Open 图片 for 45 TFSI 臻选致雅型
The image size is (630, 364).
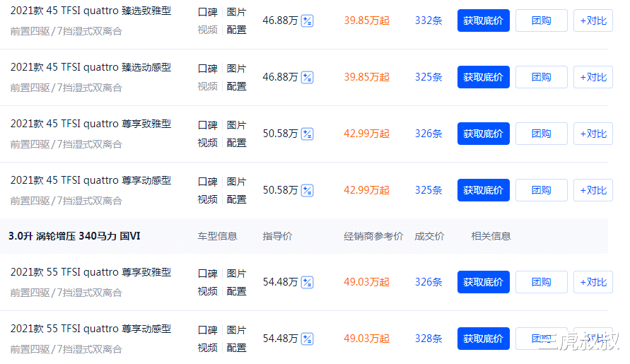(236, 12)
